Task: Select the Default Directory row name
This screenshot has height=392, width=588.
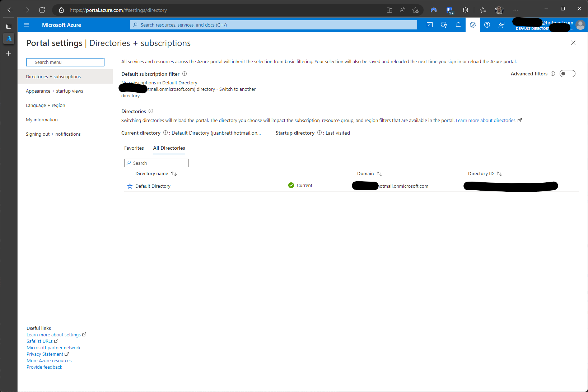Action: pos(153,186)
